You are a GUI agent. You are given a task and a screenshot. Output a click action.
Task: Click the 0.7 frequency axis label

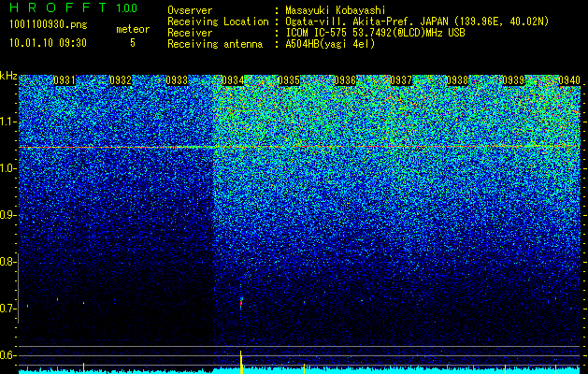[7, 309]
